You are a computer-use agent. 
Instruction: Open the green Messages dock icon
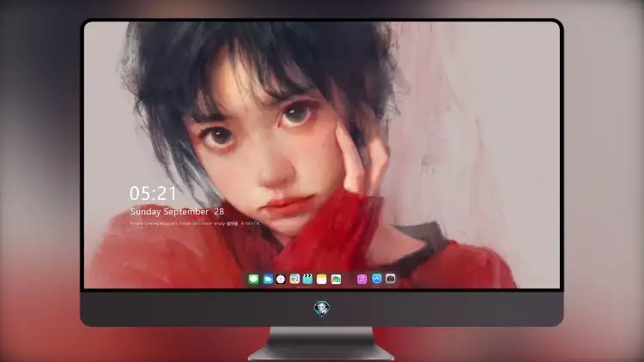pos(253,279)
